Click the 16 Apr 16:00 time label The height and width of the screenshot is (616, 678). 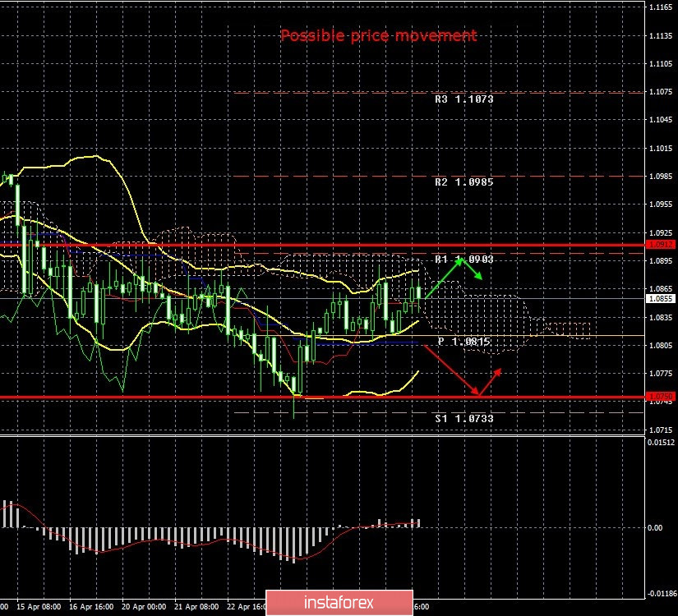coord(91,607)
